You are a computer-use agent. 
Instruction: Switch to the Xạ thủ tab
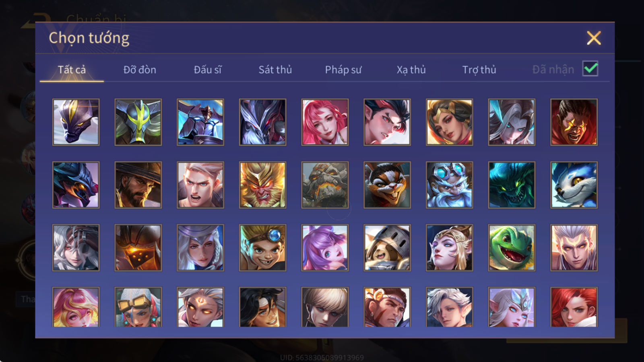(x=411, y=70)
